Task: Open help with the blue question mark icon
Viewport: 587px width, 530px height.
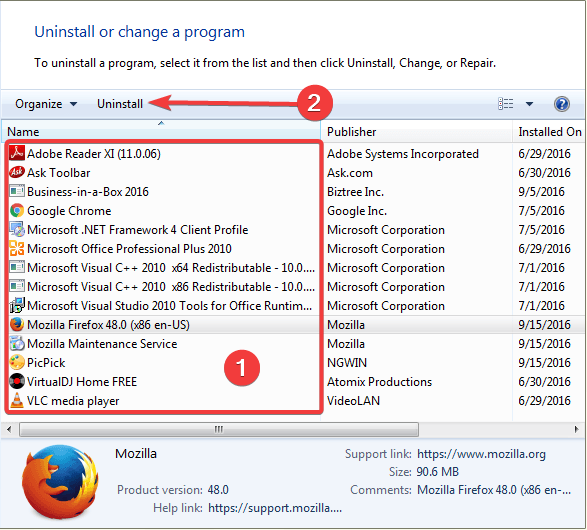Action: [562, 104]
